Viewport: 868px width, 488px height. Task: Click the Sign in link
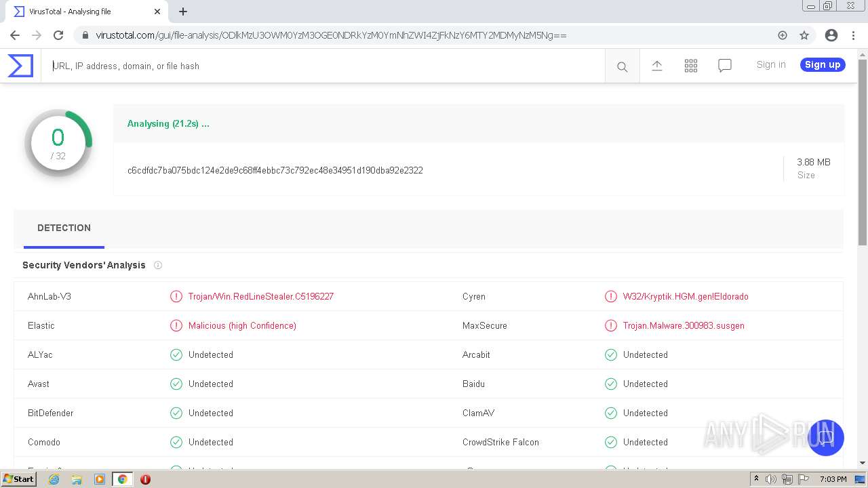[x=771, y=65]
